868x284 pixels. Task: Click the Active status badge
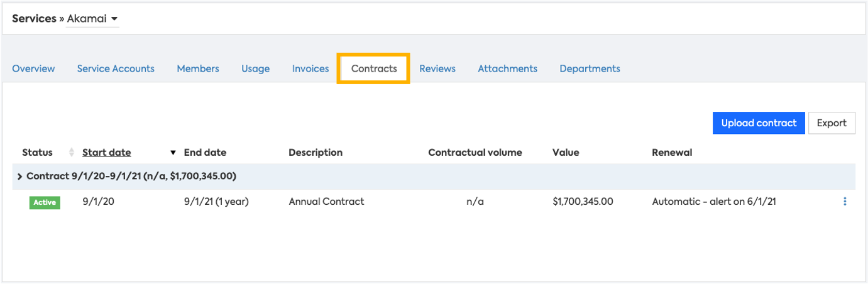tap(45, 202)
